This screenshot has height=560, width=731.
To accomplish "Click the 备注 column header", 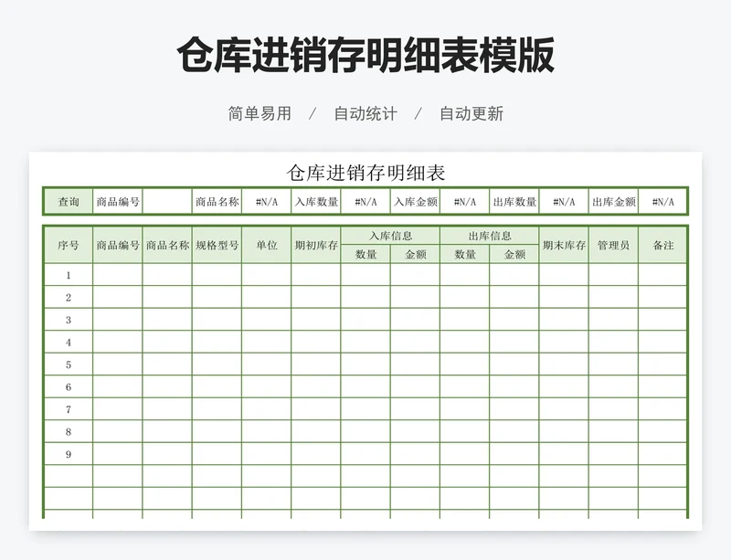I will (663, 245).
